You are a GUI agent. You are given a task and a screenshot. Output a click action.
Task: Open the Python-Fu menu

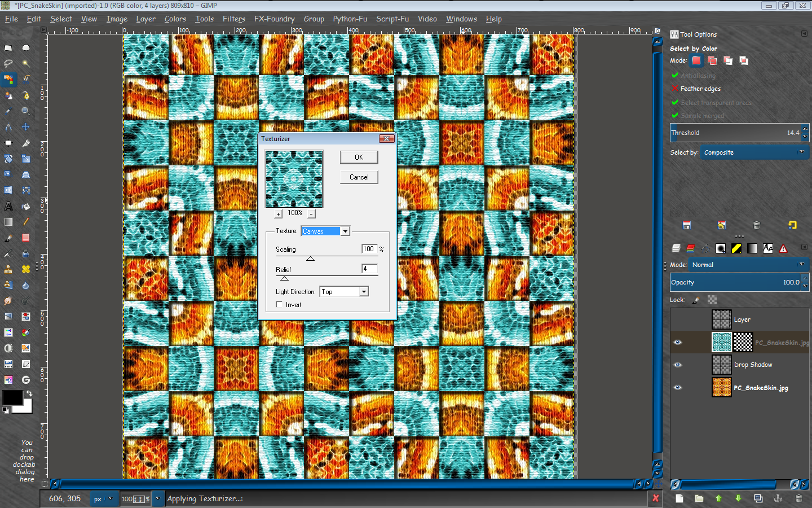350,19
